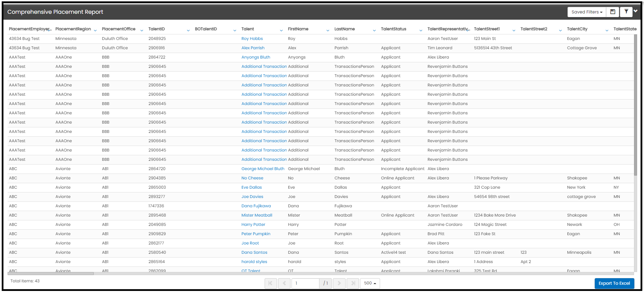Export the report to Excel

point(614,283)
